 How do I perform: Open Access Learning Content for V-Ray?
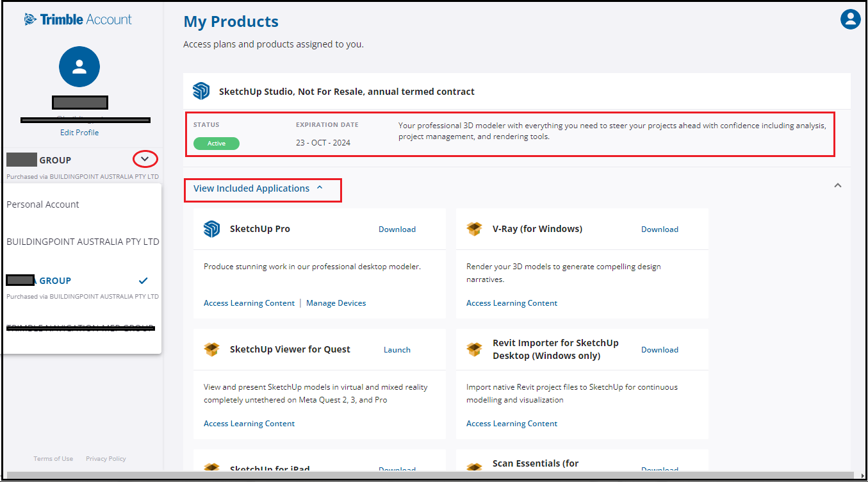pyautogui.click(x=512, y=303)
